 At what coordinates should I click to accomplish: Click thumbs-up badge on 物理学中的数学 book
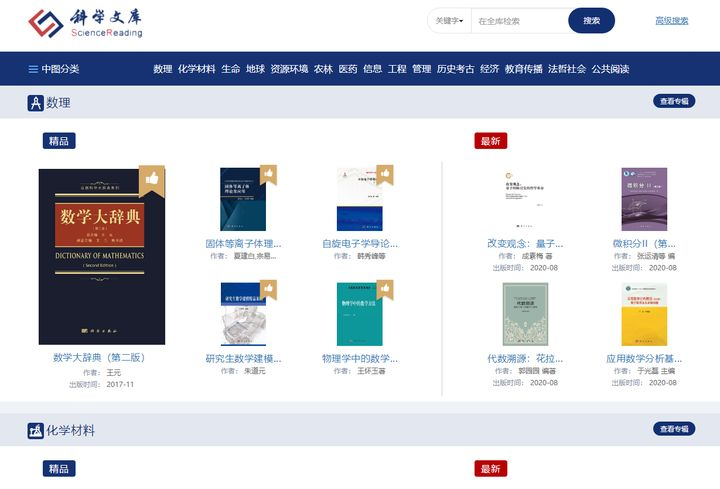(x=385, y=289)
